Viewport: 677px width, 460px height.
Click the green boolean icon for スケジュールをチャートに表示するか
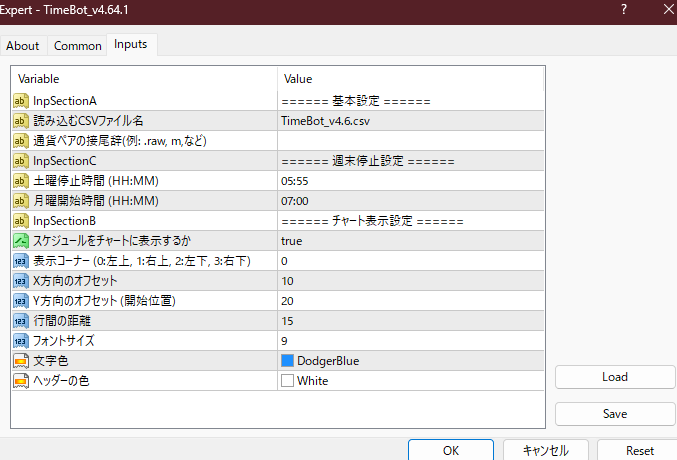tap(21, 241)
